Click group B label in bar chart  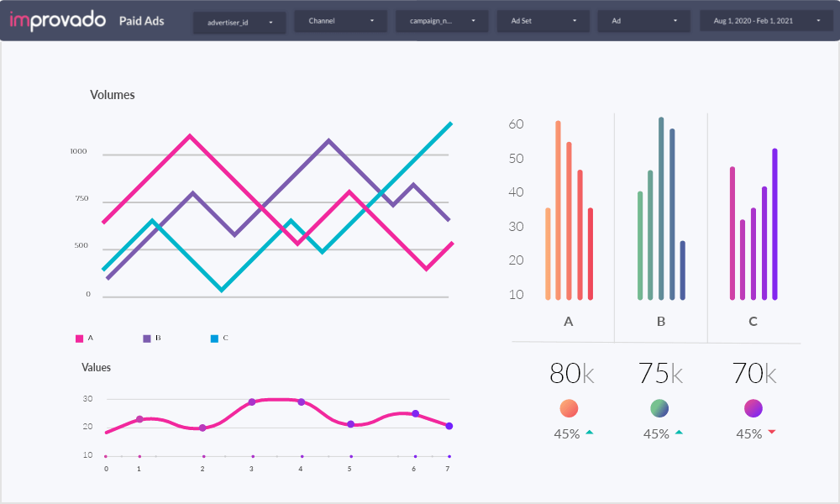(x=661, y=321)
